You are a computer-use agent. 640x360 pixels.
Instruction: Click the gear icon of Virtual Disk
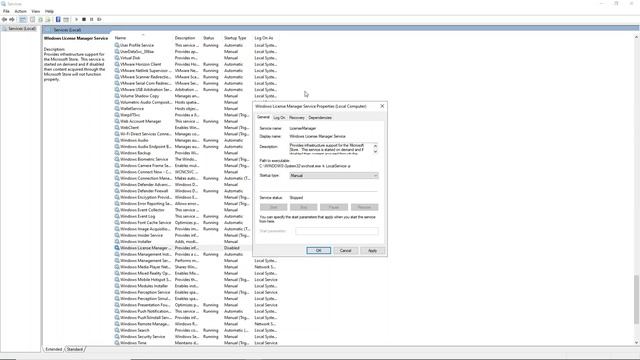click(117, 58)
